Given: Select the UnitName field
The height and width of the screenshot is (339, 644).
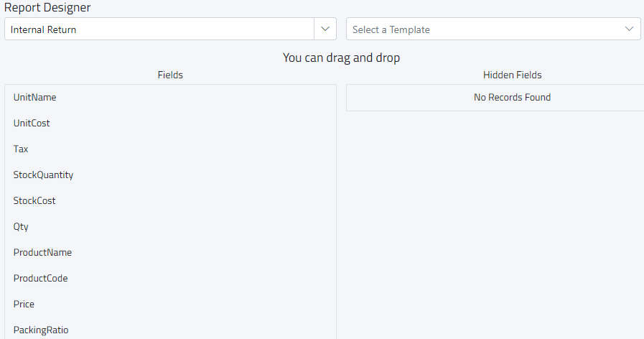Looking at the screenshot, I should [34, 98].
